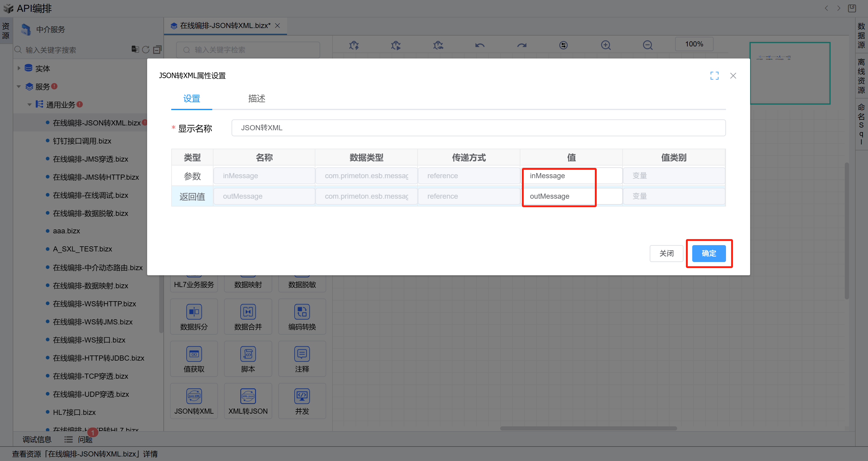Click the 显示名称 input field
Screen dimensions: 868x461
click(x=478, y=128)
